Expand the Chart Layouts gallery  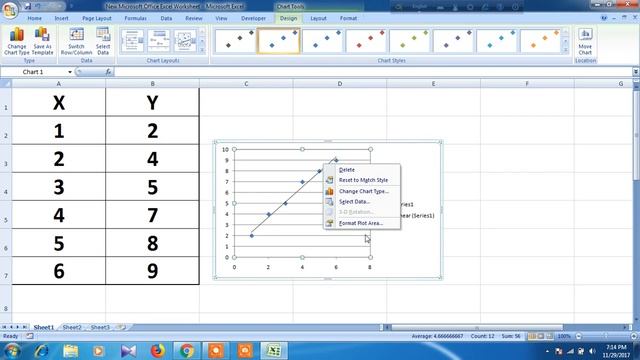point(202,50)
